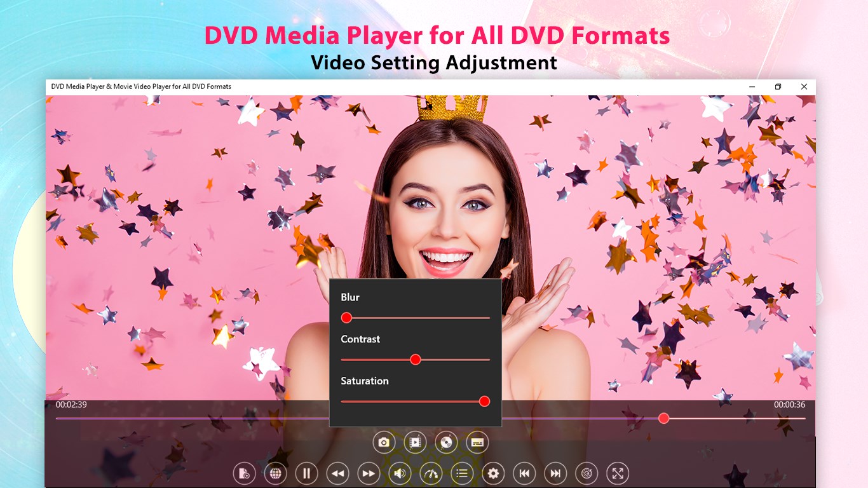
Task: Minimize the DVD Media Player window
Action: [752, 86]
